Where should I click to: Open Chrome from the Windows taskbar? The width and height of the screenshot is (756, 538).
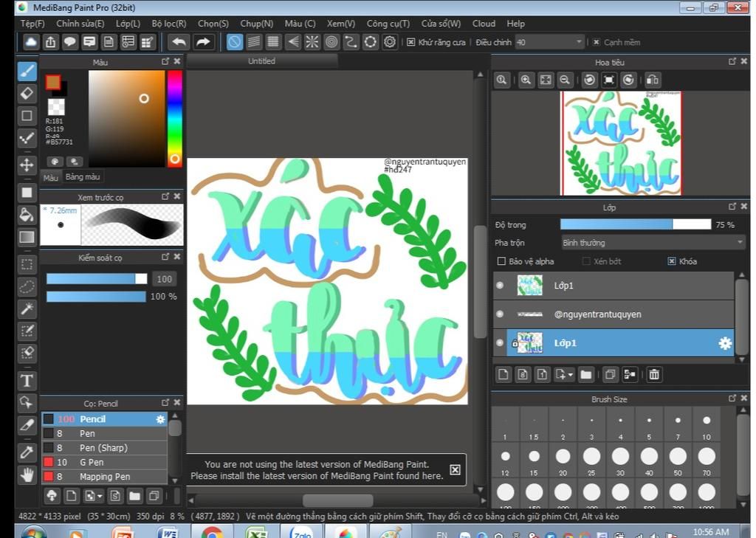pyautogui.click(x=212, y=532)
